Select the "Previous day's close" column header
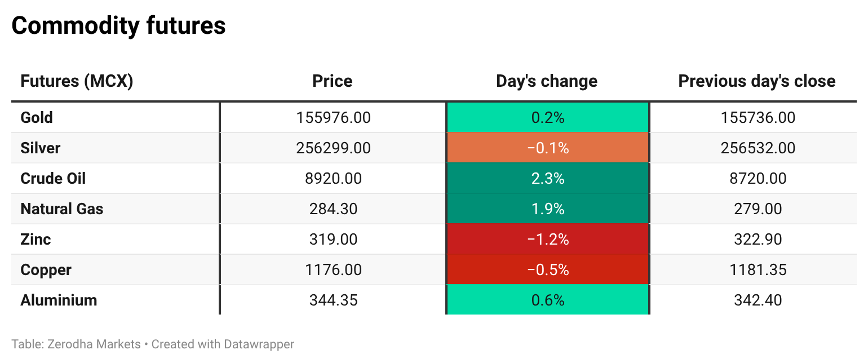The height and width of the screenshot is (363, 868). point(756,81)
